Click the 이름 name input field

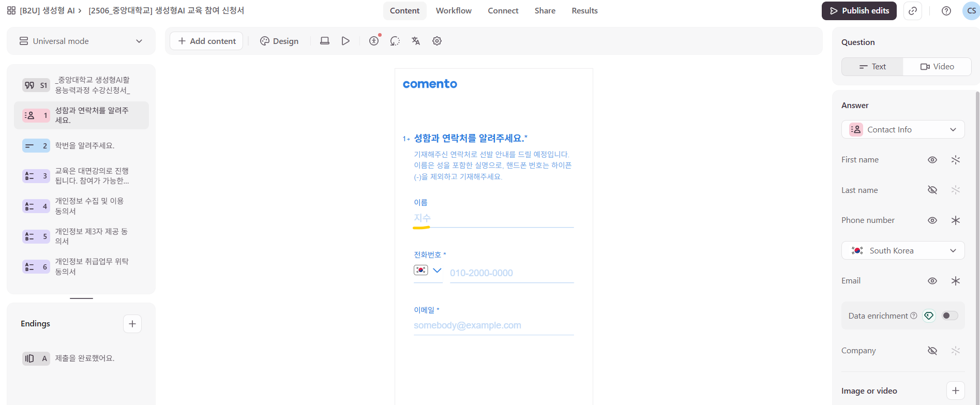coord(494,218)
